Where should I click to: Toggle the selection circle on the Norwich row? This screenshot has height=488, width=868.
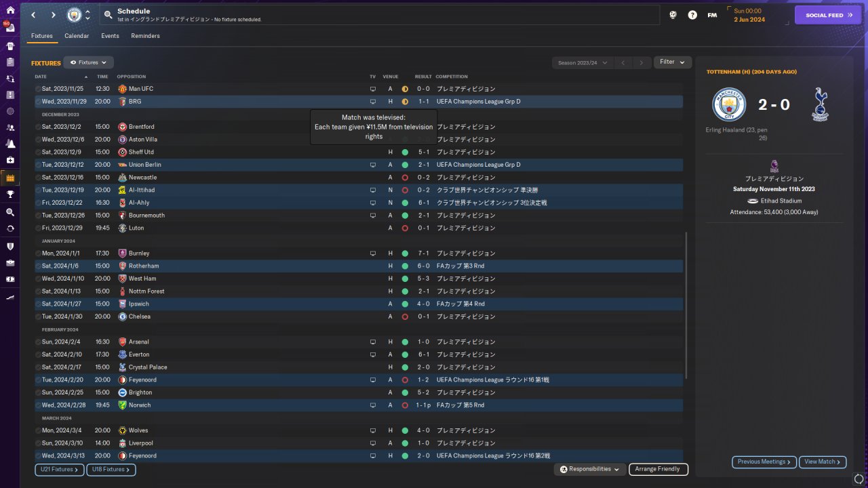click(x=38, y=405)
